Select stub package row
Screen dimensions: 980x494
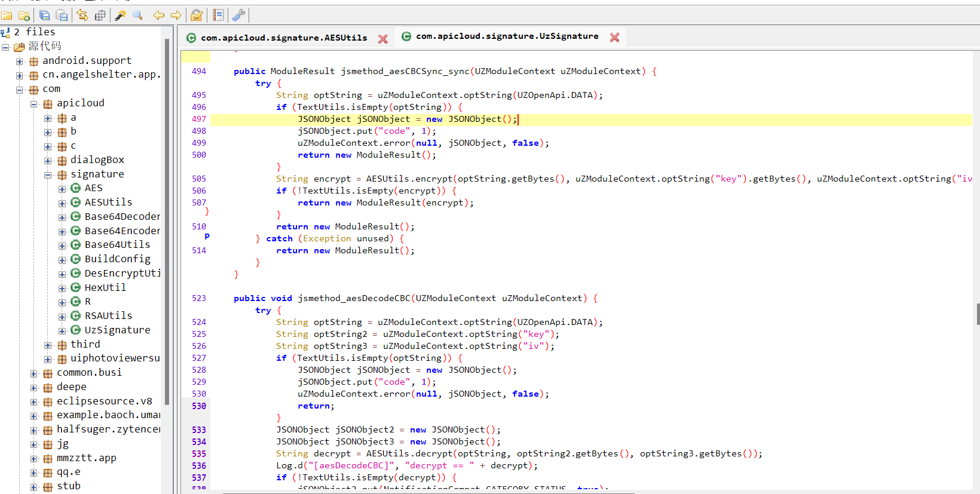tap(69, 486)
